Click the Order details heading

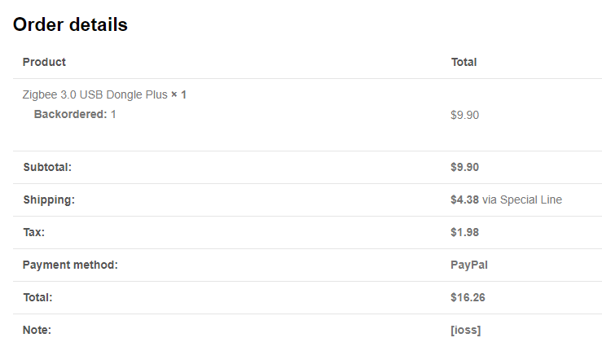tap(70, 24)
